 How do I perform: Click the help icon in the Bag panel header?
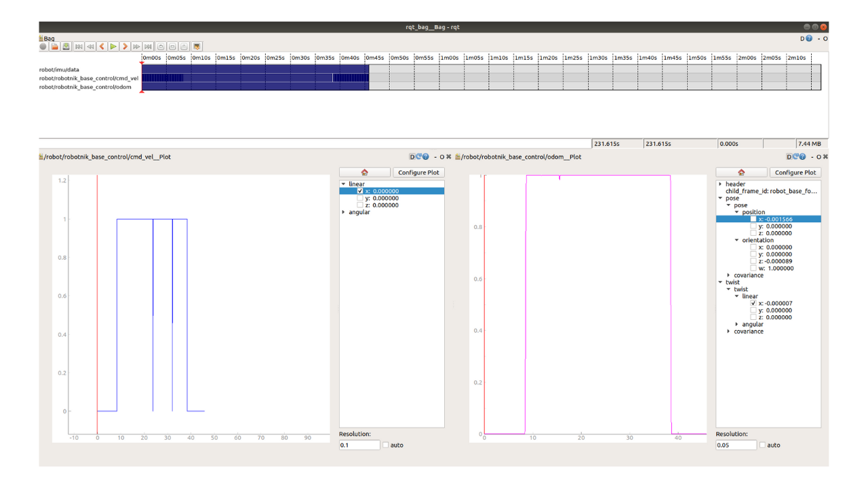pos(809,39)
